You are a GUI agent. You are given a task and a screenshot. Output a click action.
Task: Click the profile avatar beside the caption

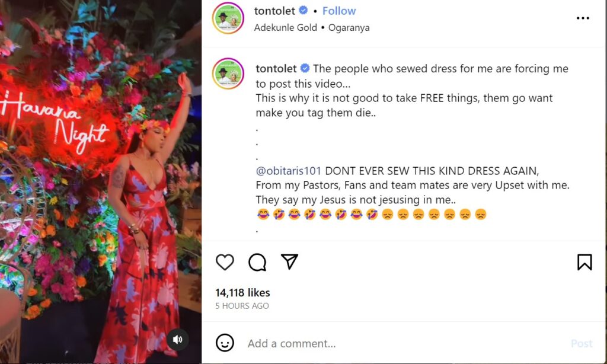(228, 74)
